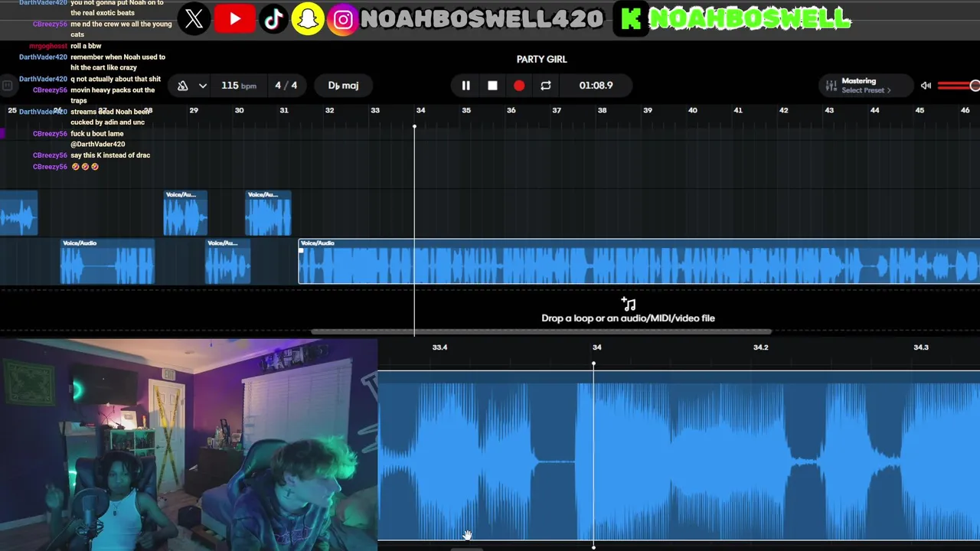Screen dimensions: 980x551
Task: Click the purple track color marker at left edge
Action: [2, 134]
